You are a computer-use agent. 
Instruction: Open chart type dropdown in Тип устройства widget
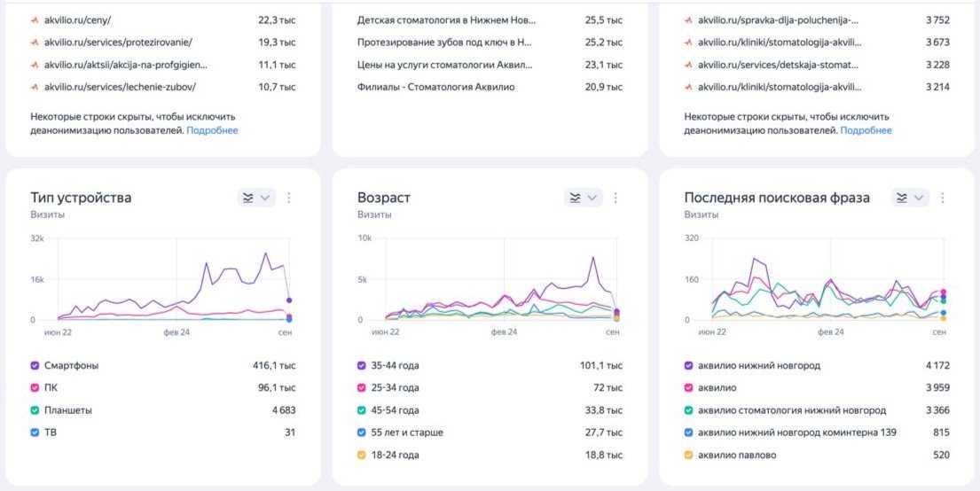point(255,198)
